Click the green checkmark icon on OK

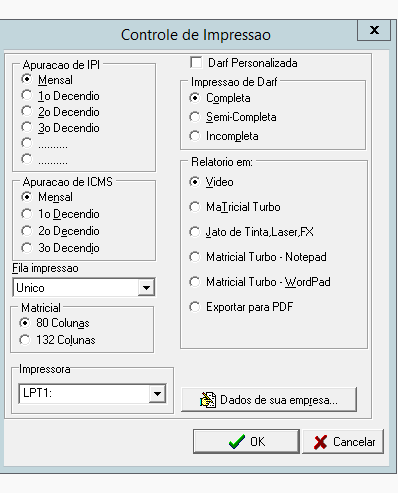[x=237, y=442]
